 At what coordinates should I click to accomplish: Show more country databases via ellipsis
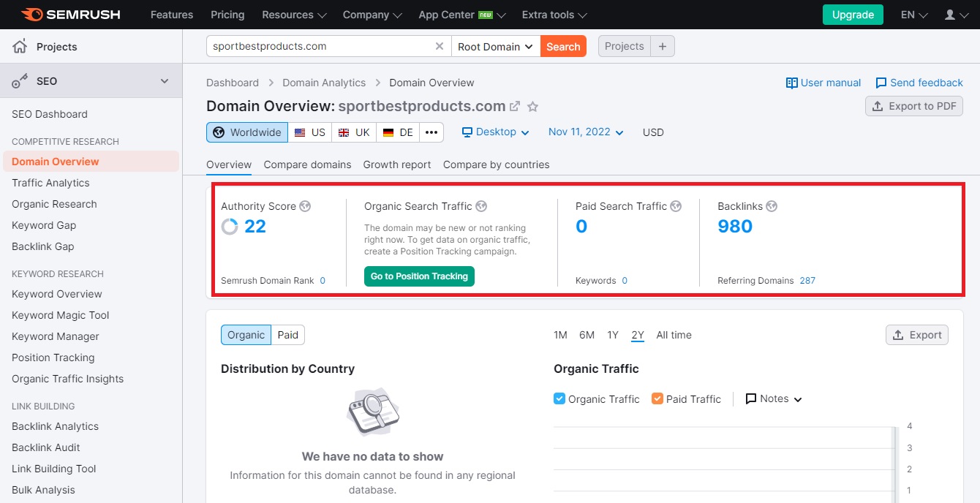coord(431,132)
